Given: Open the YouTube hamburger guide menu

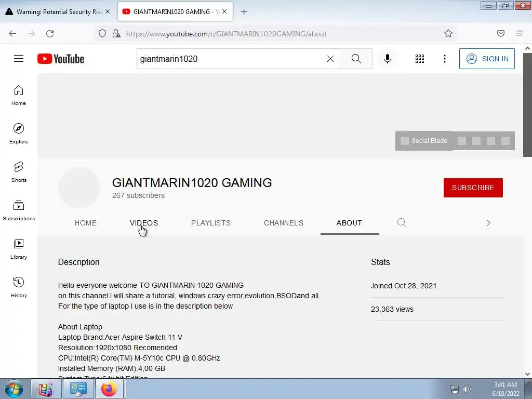Looking at the screenshot, I should coord(19,59).
